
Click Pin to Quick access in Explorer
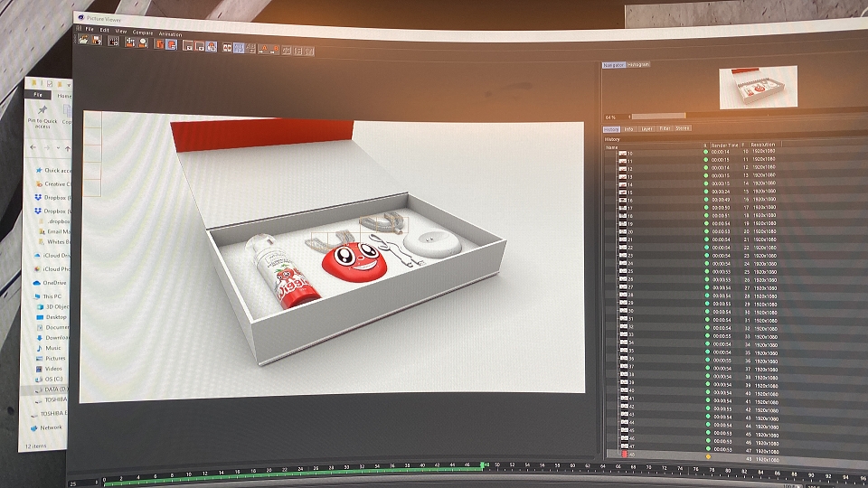(42, 117)
